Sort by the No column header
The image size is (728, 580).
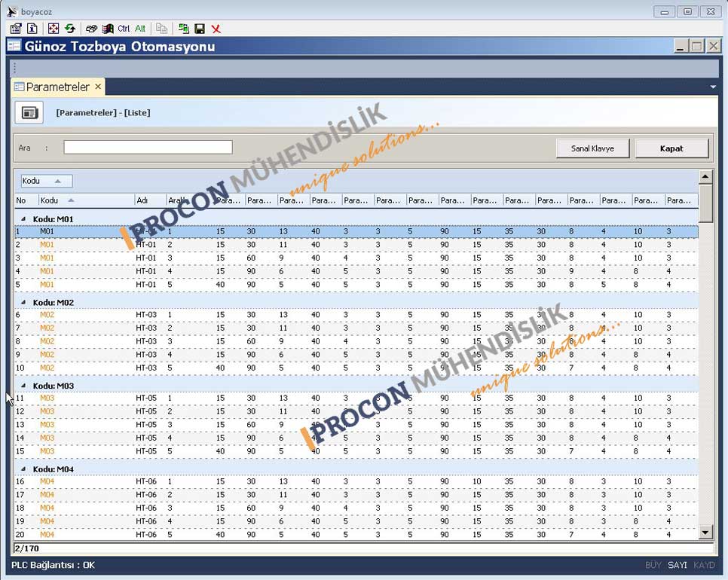point(26,200)
